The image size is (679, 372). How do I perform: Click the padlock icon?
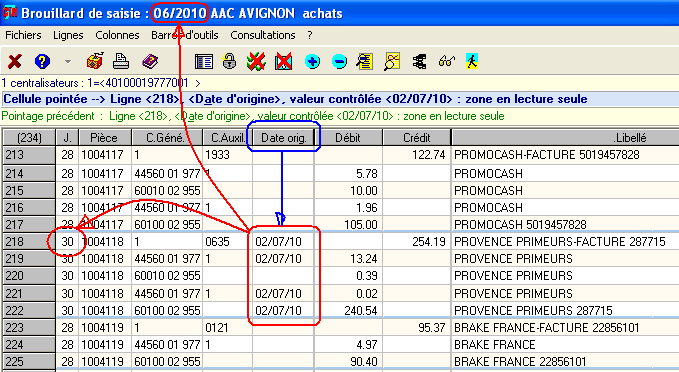(x=230, y=61)
